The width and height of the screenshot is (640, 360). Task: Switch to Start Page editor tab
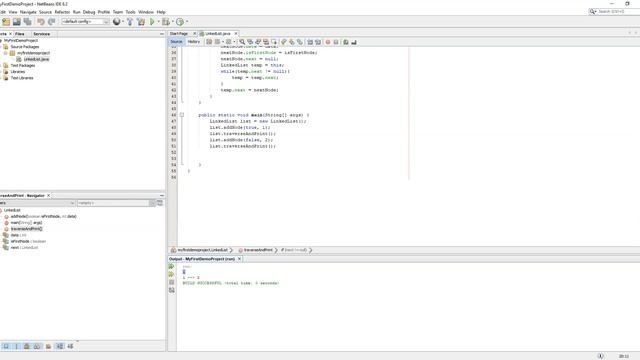(179, 33)
